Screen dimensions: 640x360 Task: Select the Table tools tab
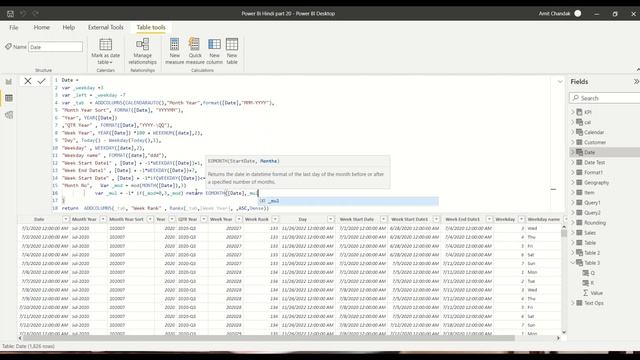pyautogui.click(x=151, y=27)
